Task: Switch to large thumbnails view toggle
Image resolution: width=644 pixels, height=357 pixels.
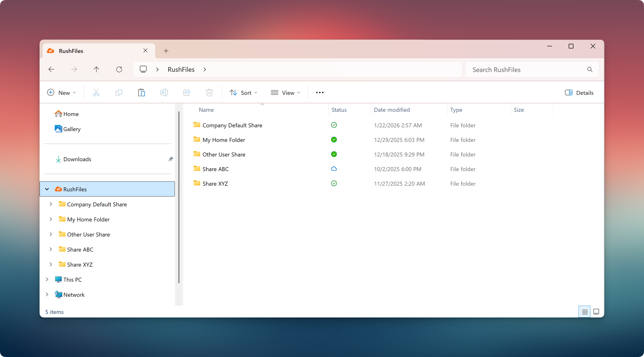Action: 596,312
